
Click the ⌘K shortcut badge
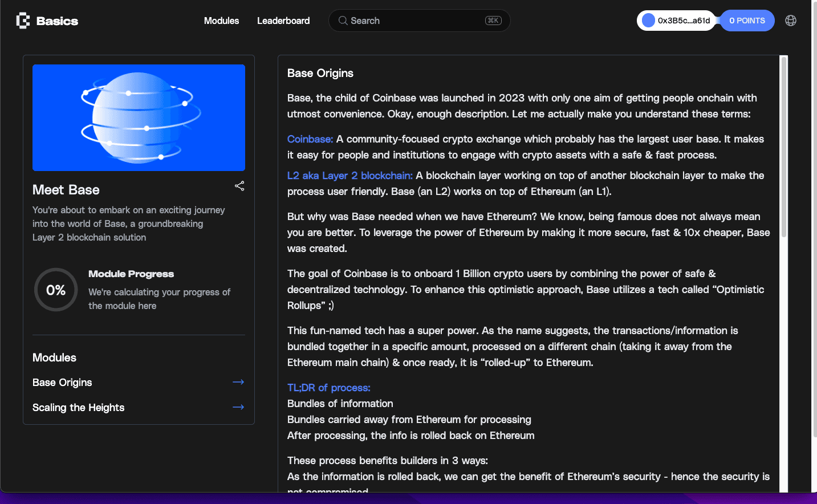[493, 21]
